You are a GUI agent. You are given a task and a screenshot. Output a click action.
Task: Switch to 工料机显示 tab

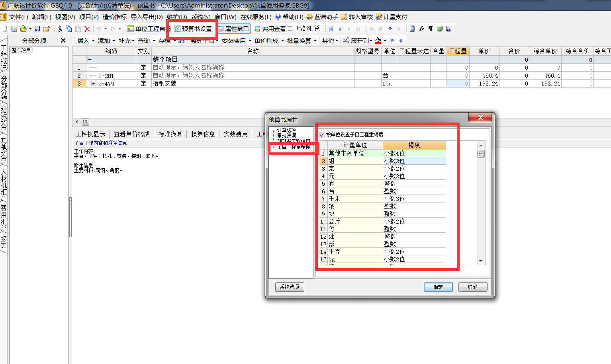(x=90, y=134)
